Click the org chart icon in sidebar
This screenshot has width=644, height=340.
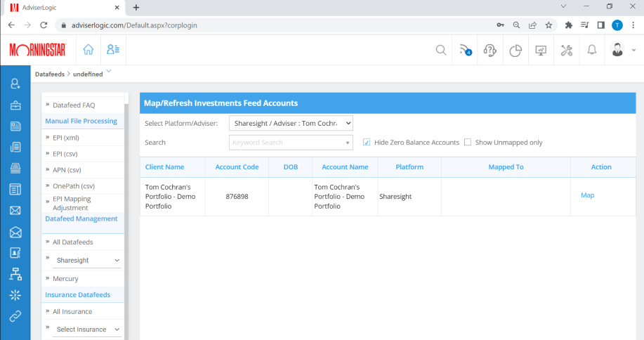[x=15, y=274]
